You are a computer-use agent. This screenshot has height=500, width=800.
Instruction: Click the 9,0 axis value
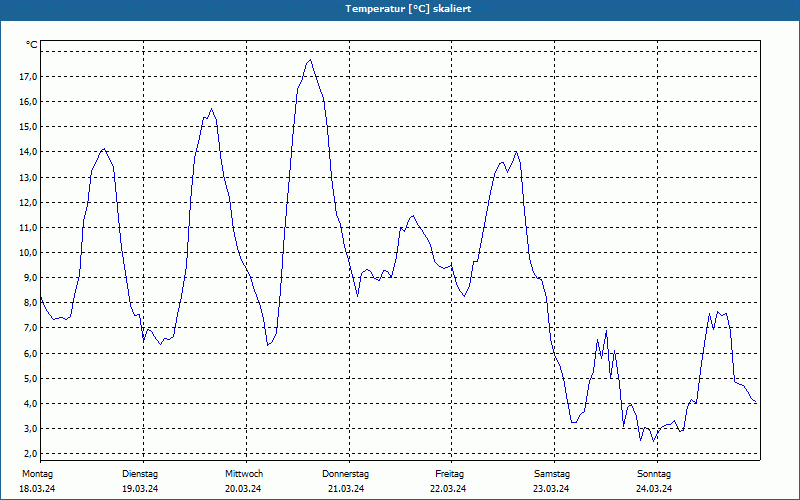30,278
